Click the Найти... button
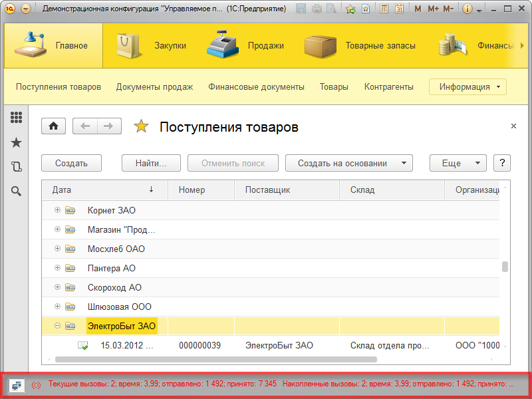532x399 pixels. click(150, 163)
